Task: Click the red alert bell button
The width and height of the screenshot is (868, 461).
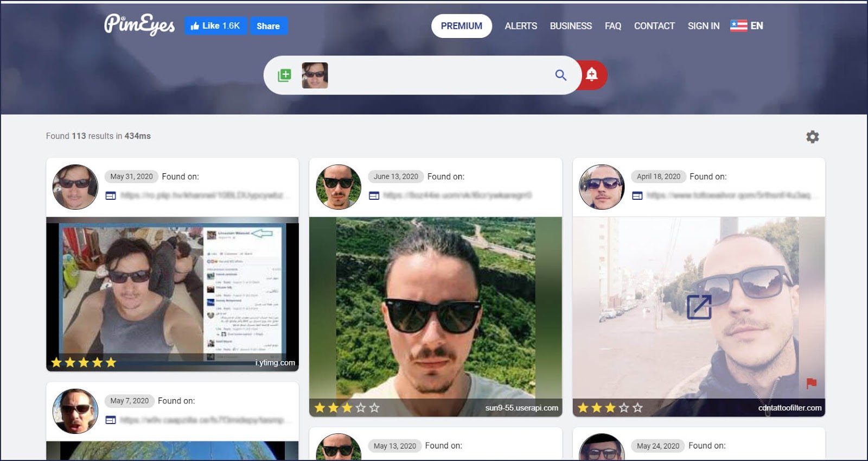Action: [x=592, y=75]
